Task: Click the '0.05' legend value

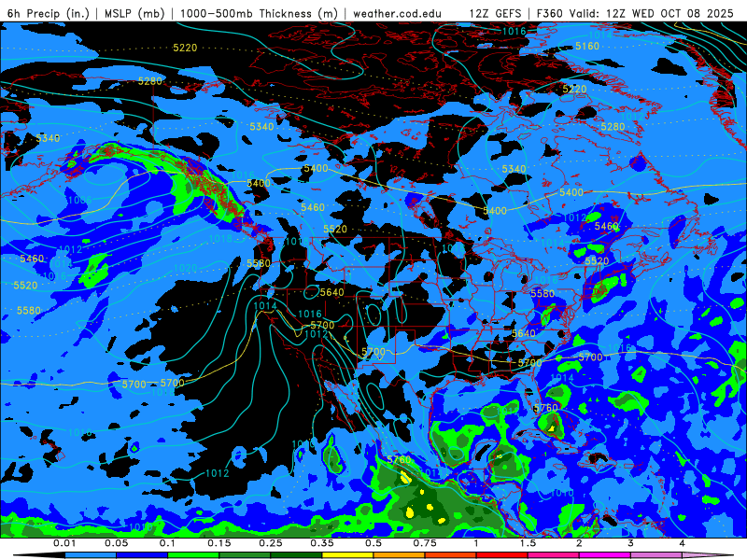Action: click(116, 543)
